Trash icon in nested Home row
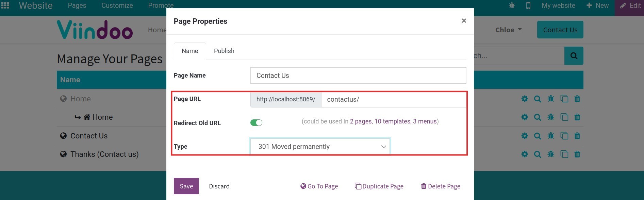This screenshot has height=200, width=644. coord(577,117)
